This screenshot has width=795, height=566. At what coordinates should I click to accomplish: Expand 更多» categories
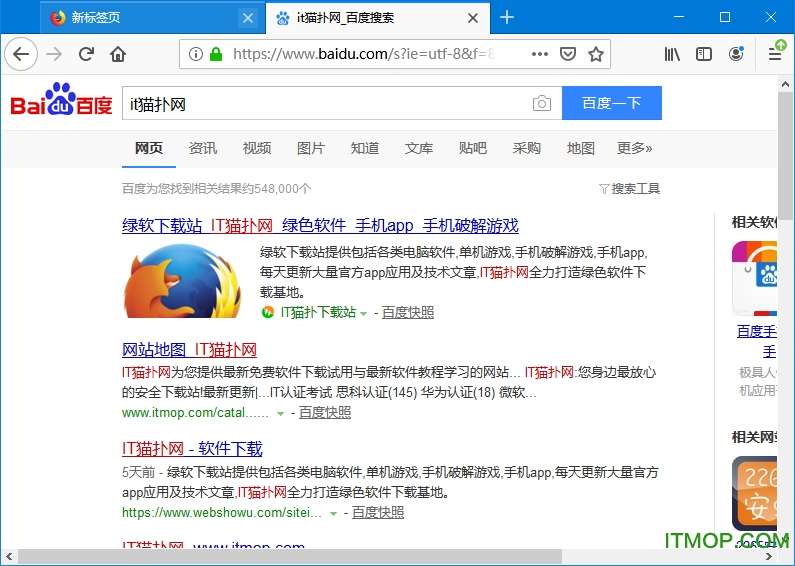(x=634, y=148)
